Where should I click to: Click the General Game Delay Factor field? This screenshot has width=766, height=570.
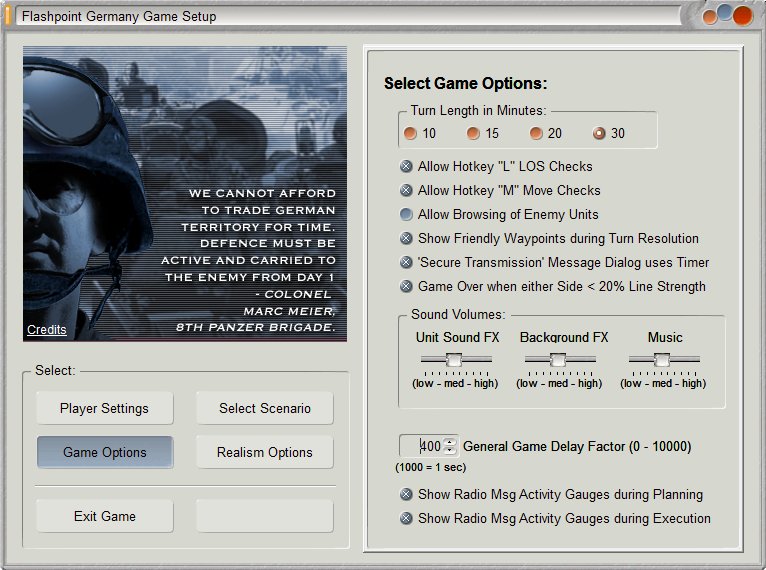(421, 446)
